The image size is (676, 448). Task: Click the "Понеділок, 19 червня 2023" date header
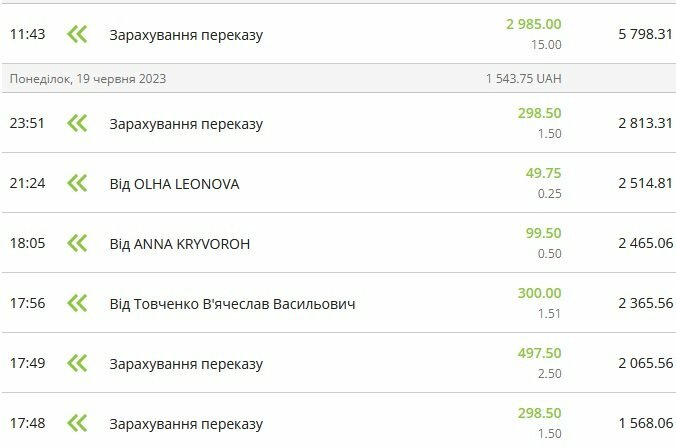pyautogui.click(x=88, y=79)
